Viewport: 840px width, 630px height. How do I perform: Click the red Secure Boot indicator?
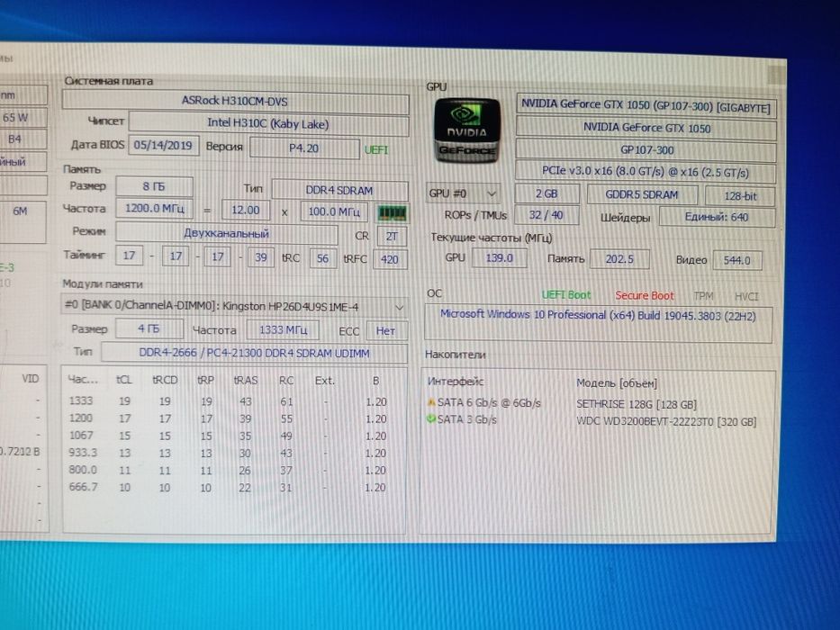click(645, 296)
